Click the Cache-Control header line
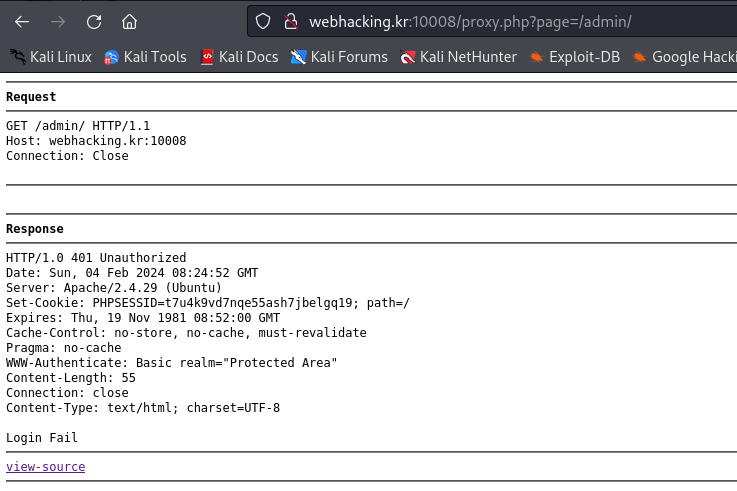This screenshot has width=737, height=491. coord(186,333)
